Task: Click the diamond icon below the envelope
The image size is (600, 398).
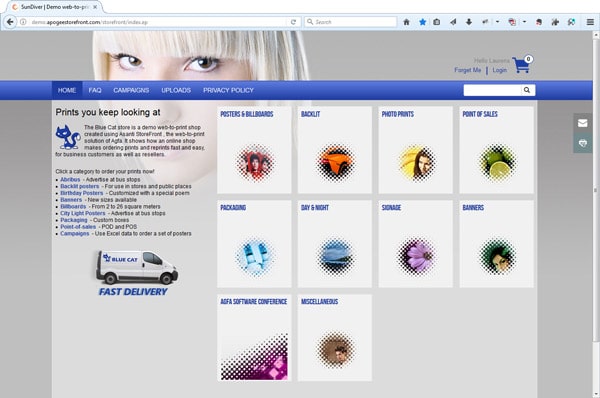Action: (x=582, y=143)
